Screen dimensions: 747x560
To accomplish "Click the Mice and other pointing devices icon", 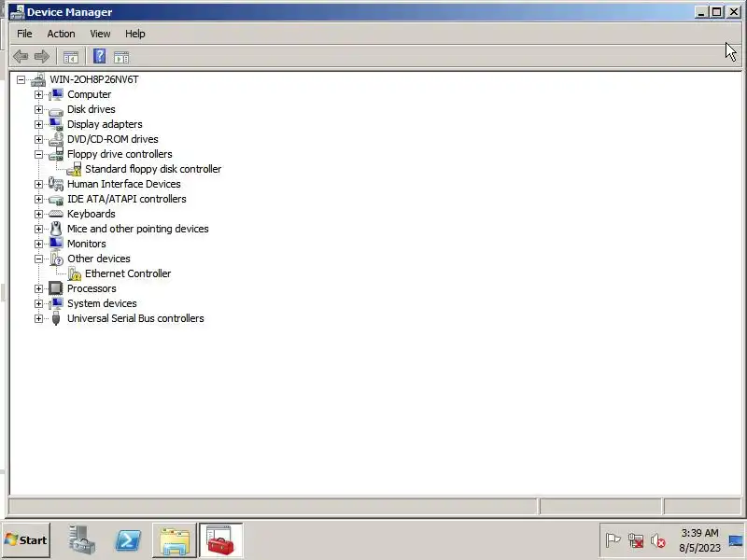I will 56,229.
